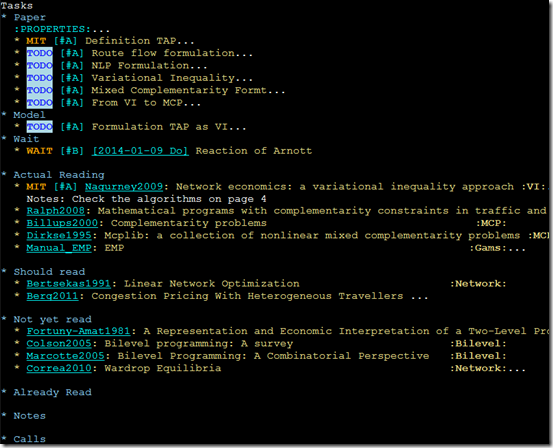This screenshot has width=553, height=448.
Task: Click the MIT keyword on Definition TAP
Action: [x=36, y=41]
